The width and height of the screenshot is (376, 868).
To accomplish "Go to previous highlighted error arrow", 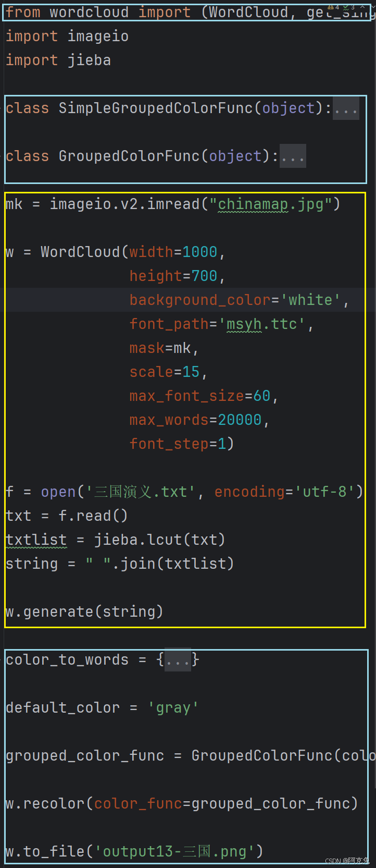I will tap(362, 7).
